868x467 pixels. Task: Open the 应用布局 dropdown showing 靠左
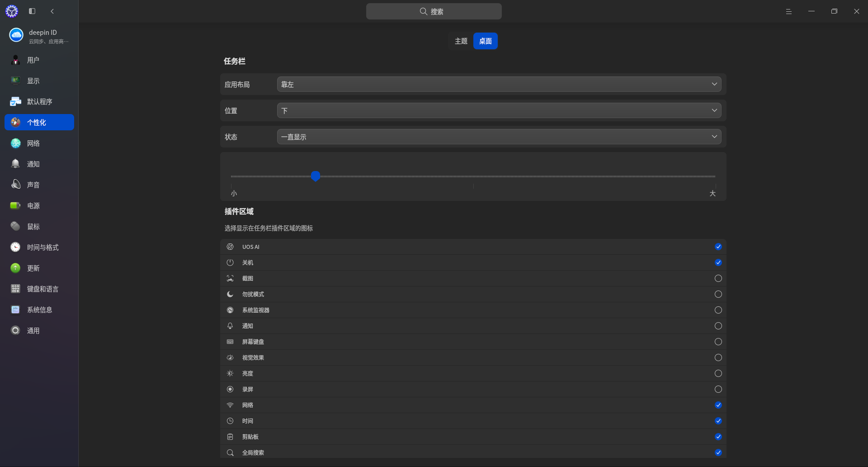pos(499,84)
